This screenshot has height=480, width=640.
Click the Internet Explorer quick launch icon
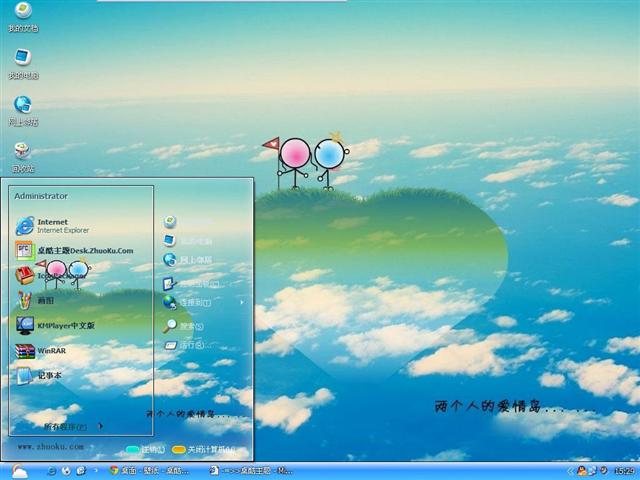(x=52, y=471)
